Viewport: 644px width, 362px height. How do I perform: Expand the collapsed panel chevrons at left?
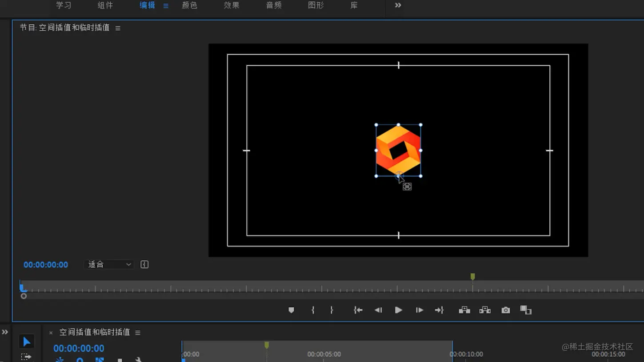(5, 332)
